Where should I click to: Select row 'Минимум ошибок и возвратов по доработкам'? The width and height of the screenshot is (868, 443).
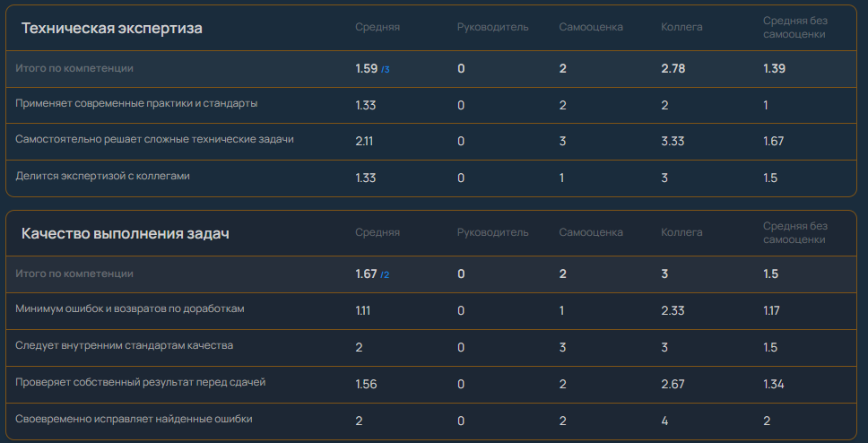(130, 308)
